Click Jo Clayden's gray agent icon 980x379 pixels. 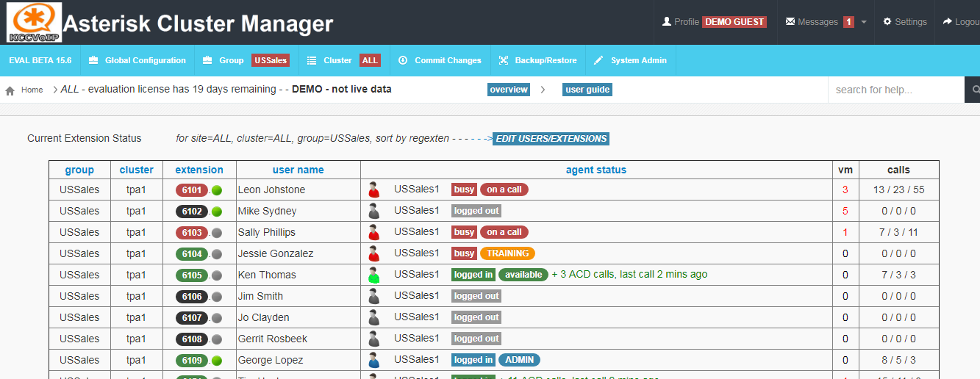coord(373,318)
